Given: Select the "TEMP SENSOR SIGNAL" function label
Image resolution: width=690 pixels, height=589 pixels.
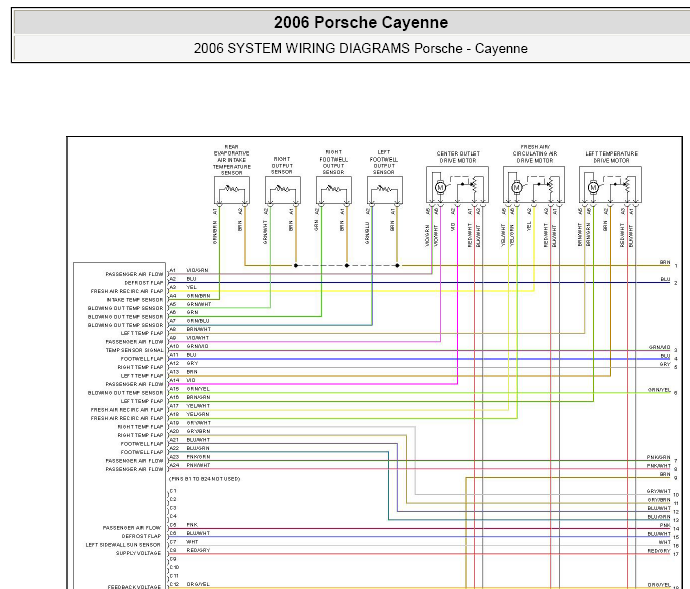Looking at the screenshot, I should coord(135,350).
